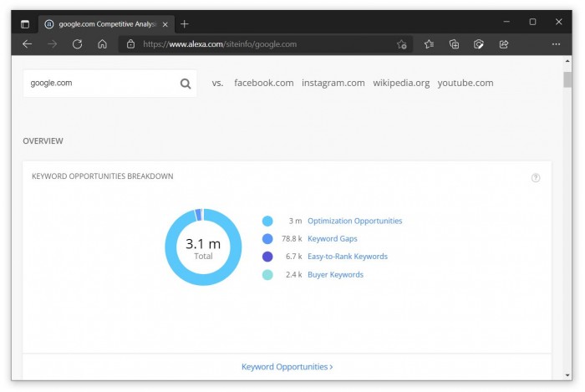Click the Share icon in browser toolbar
This screenshot has width=585, height=392.
click(504, 44)
